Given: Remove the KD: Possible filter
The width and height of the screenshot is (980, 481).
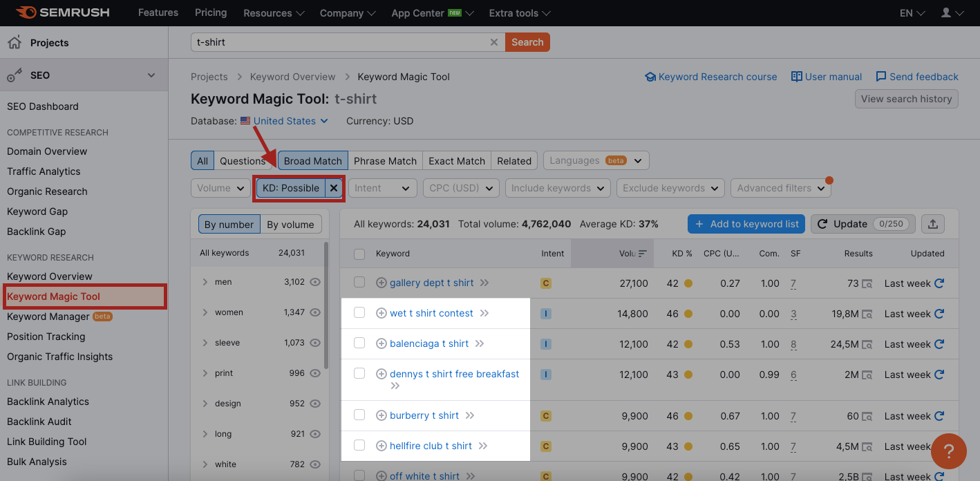Looking at the screenshot, I should [334, 188].
